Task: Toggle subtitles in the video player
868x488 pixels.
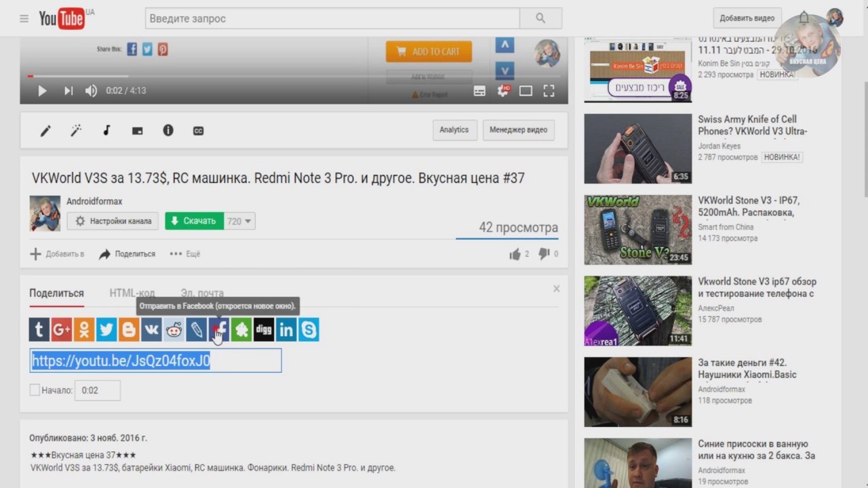Action: point(479,91)
